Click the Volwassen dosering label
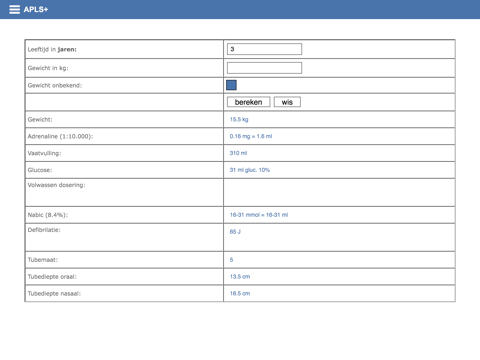This screenshot has width=480, height=360. point(56,185)
